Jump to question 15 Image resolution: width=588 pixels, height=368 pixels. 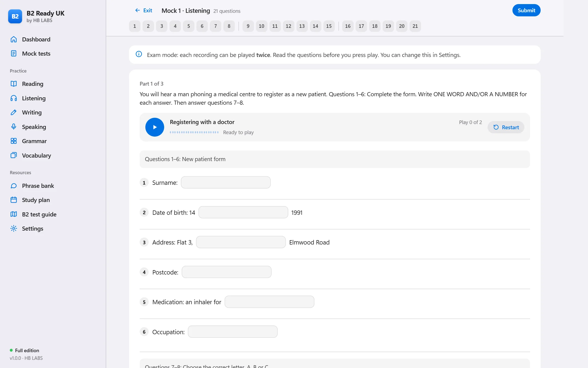coord(329,26)
